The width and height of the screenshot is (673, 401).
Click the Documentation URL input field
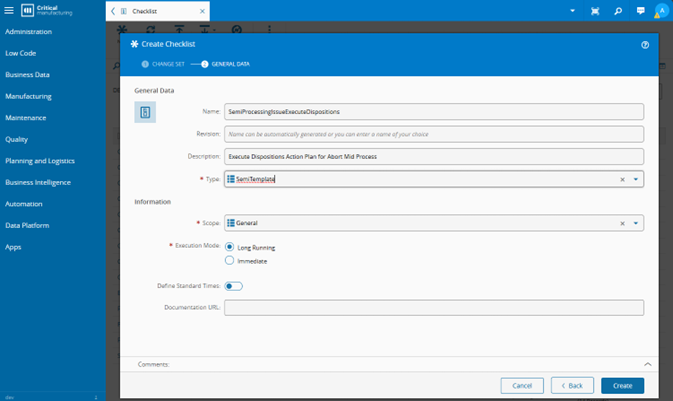click(x=434, y=308)
